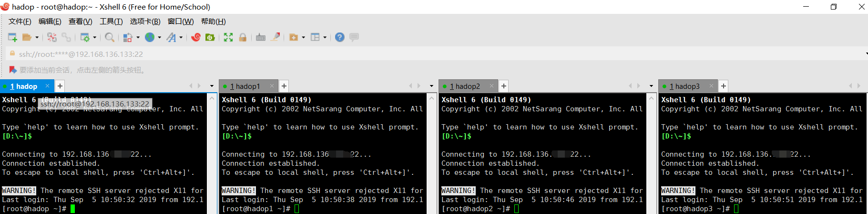Click scroll up arrow in hadop pane
This screenshot has height=214, width=868.
212,98
